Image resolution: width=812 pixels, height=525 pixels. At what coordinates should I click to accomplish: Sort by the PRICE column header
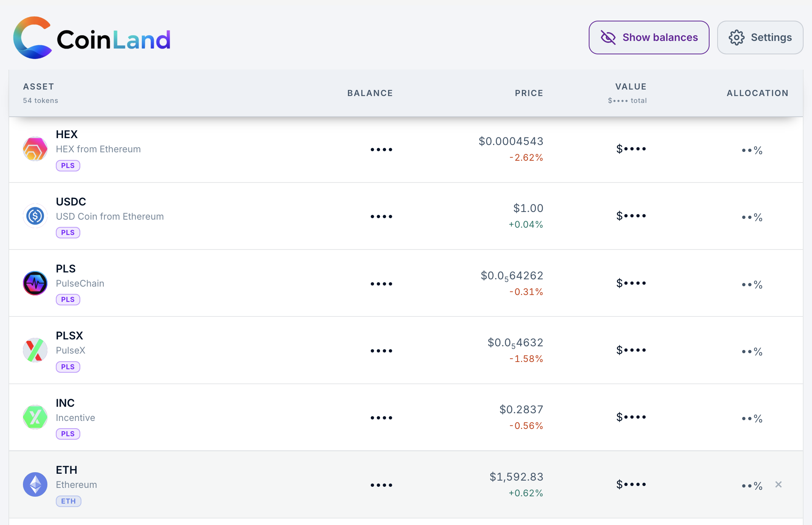[529, 93]
